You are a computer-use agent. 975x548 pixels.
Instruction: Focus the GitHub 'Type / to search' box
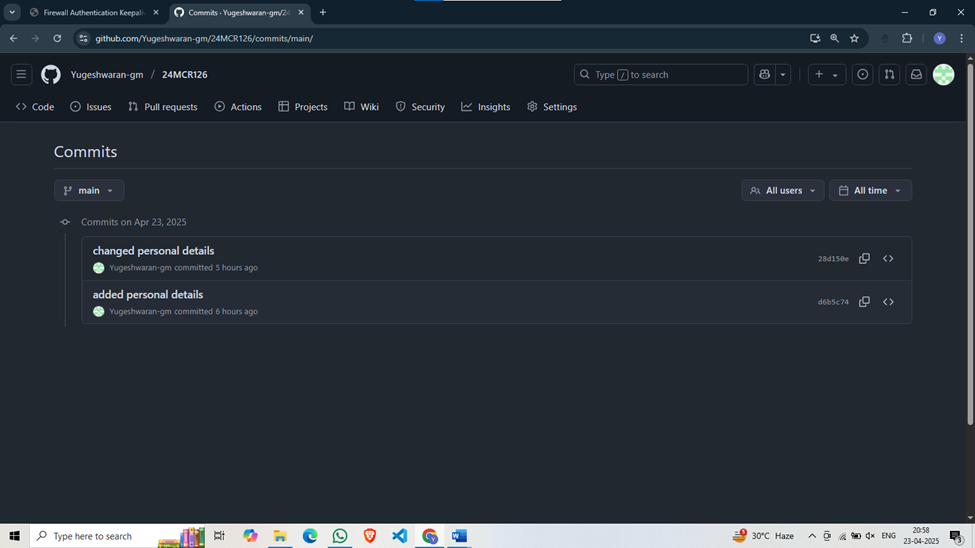661,75
